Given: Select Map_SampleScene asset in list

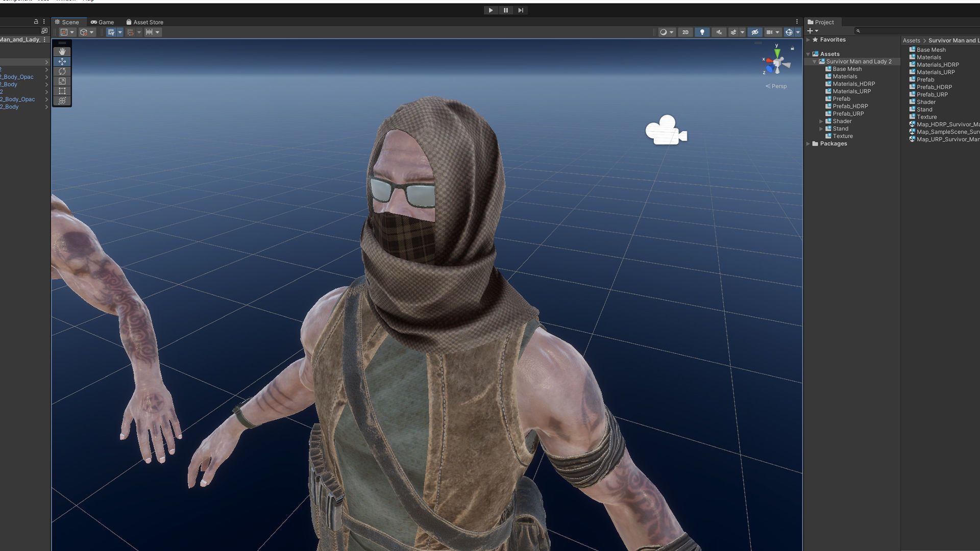Looking at the screenshot, I should coord(944,132).
